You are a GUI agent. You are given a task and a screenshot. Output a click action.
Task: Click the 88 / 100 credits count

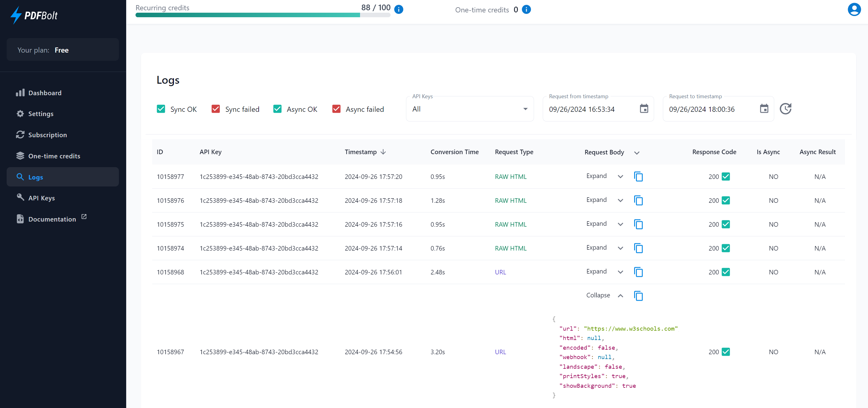[x=376, y=8]
